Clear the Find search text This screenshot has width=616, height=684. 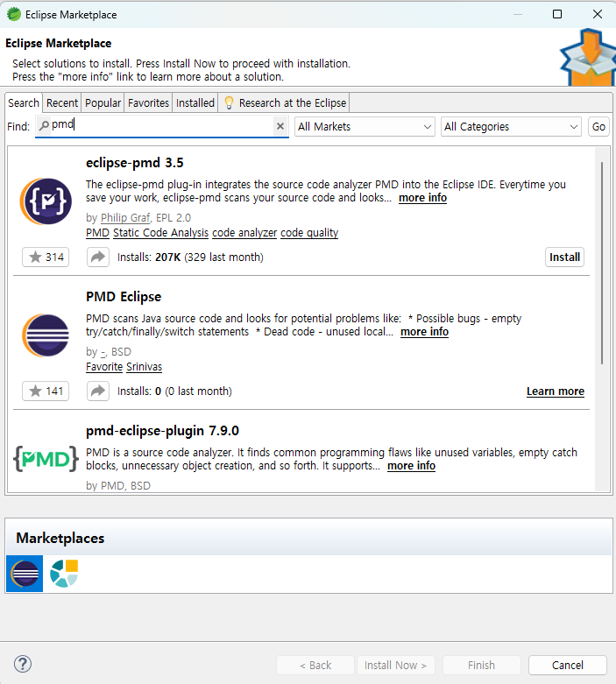280,126
